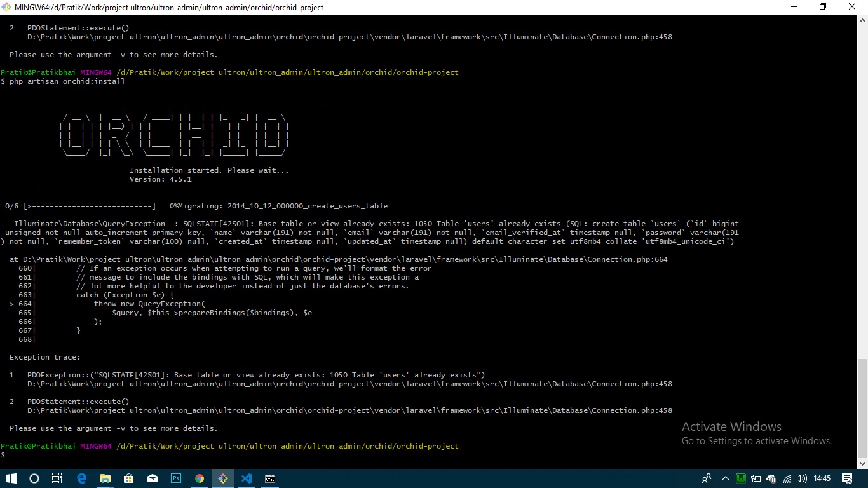Open terminal system menu via title bar icon

(x=6, y=7)
